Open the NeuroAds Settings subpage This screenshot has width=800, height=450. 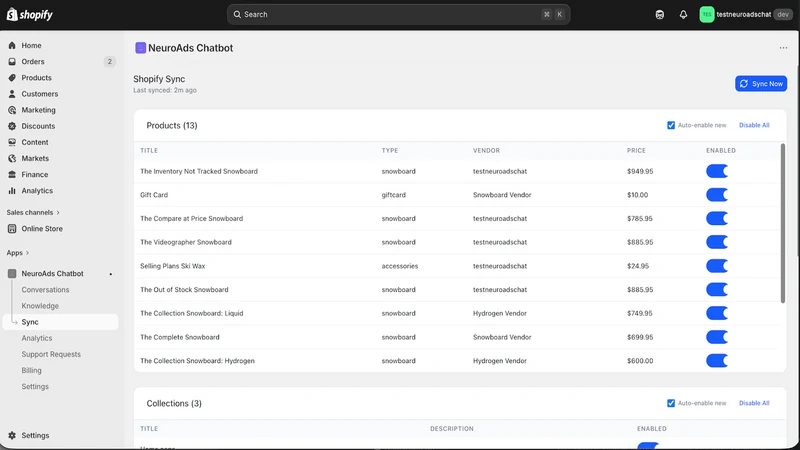click(x=35, y=387)
